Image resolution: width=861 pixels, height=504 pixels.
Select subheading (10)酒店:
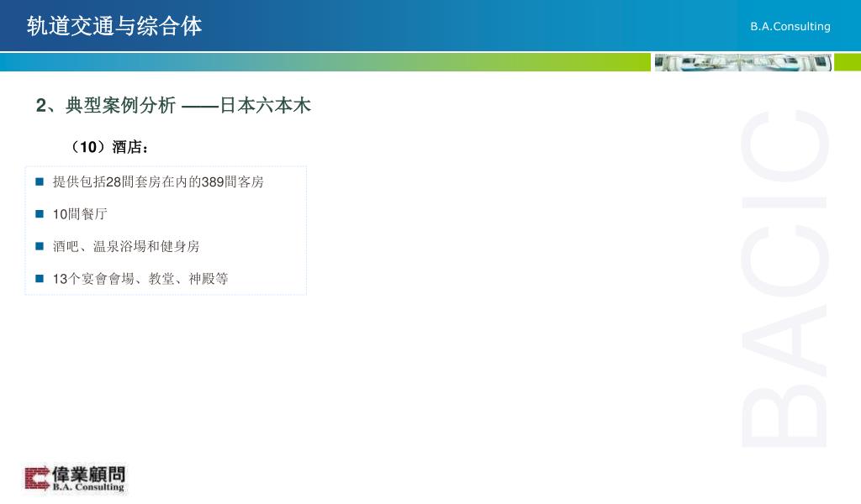point(108,147)
